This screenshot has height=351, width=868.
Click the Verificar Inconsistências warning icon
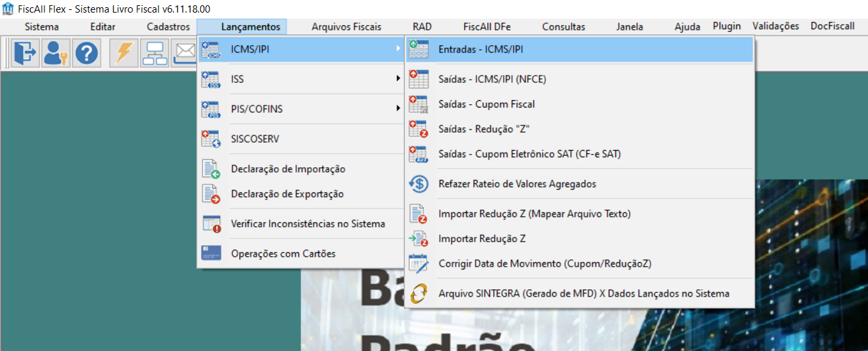(212, 224)
